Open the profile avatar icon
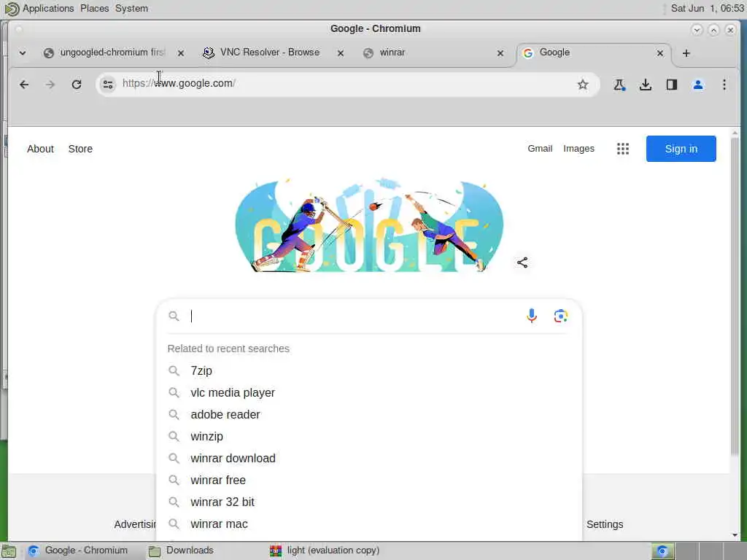Screen dimensions: 747x560 pos(698,85)
